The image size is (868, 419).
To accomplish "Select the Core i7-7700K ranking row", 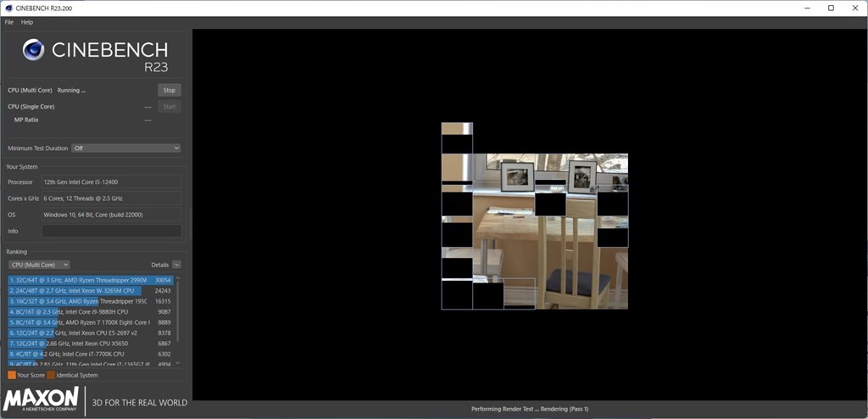I will click(90, 354).
